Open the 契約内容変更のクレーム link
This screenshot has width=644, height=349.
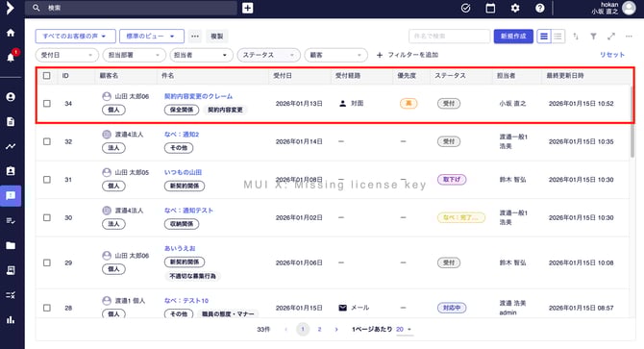198,96
